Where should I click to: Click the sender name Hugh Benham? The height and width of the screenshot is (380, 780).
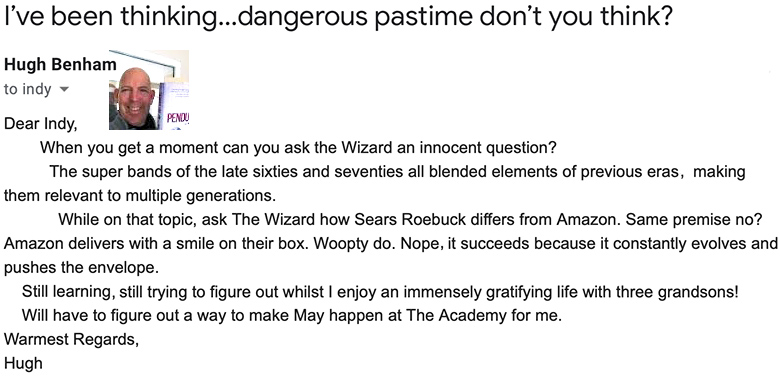coord(60,65)
